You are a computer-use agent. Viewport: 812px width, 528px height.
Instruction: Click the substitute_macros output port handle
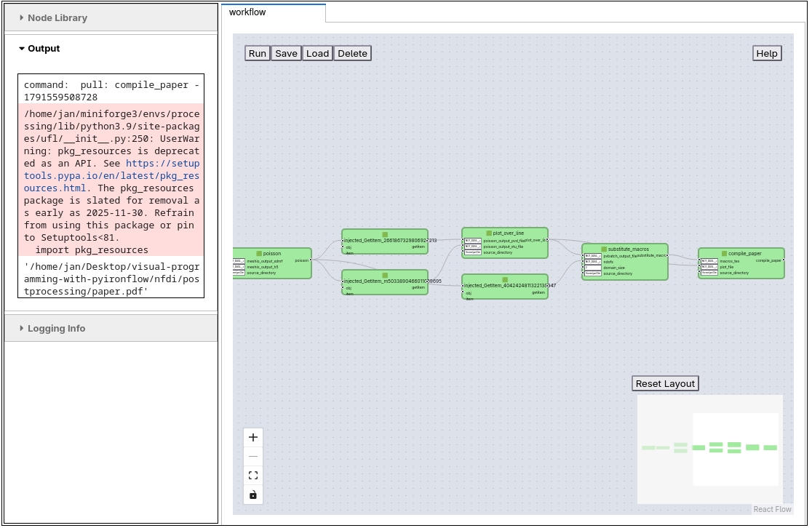click(667, 256)
